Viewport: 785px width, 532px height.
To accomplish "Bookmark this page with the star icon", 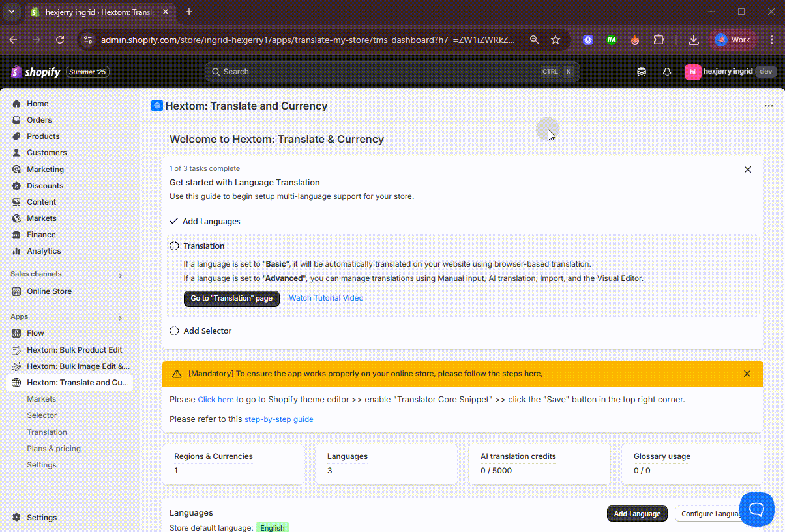I will pos(555,40).
